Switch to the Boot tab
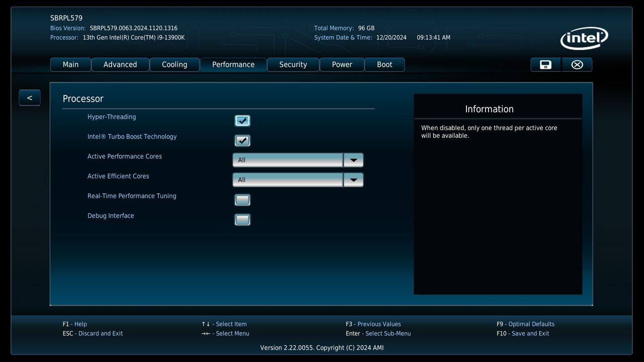 click(384, 64)
